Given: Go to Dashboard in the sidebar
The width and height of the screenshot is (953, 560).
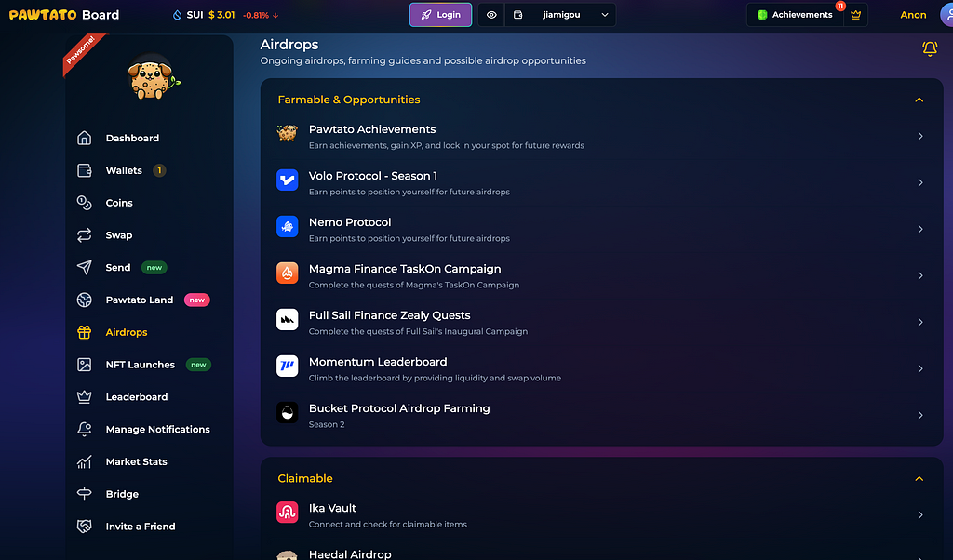Looking at the screenshot, I should click(x=132, y=138).
